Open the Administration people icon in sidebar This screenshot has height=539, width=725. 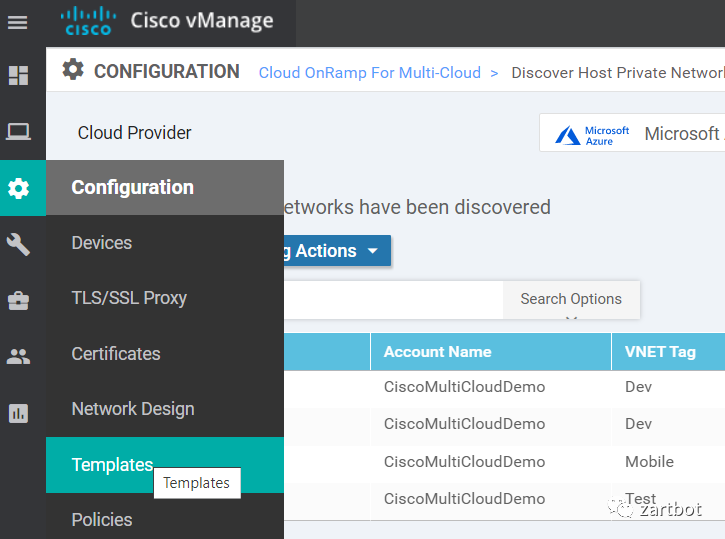tap(18, 356)
